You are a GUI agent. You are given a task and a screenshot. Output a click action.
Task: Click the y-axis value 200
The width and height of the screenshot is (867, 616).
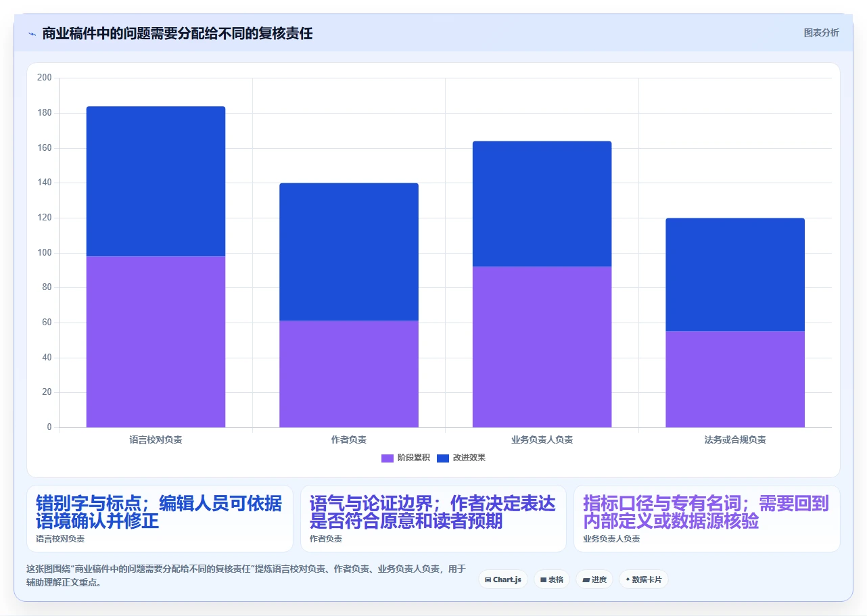(45, 78)
